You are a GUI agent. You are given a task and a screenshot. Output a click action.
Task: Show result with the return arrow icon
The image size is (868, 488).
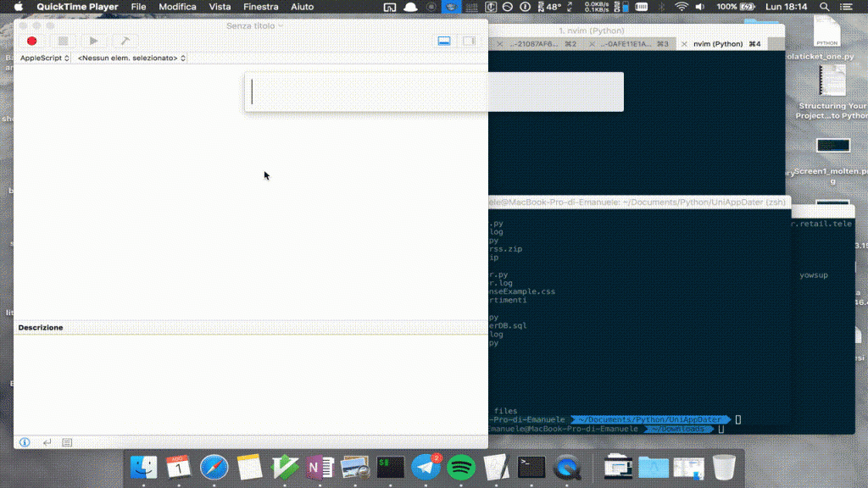coord(47,442)
